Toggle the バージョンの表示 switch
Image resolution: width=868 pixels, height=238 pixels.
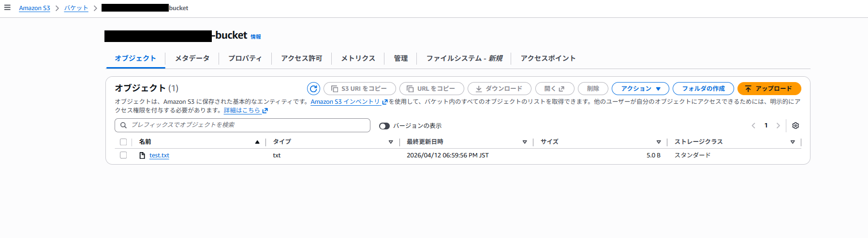384,126
